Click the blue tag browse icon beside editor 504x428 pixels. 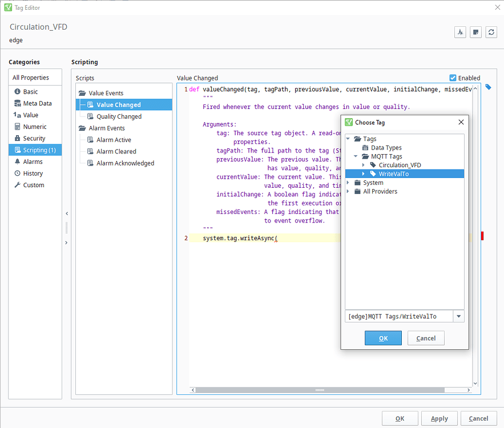point(488,87)
